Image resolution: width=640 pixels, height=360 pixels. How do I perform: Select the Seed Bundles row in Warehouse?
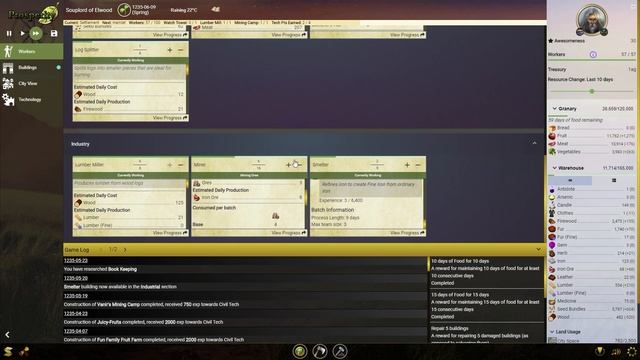click(592, 309)
